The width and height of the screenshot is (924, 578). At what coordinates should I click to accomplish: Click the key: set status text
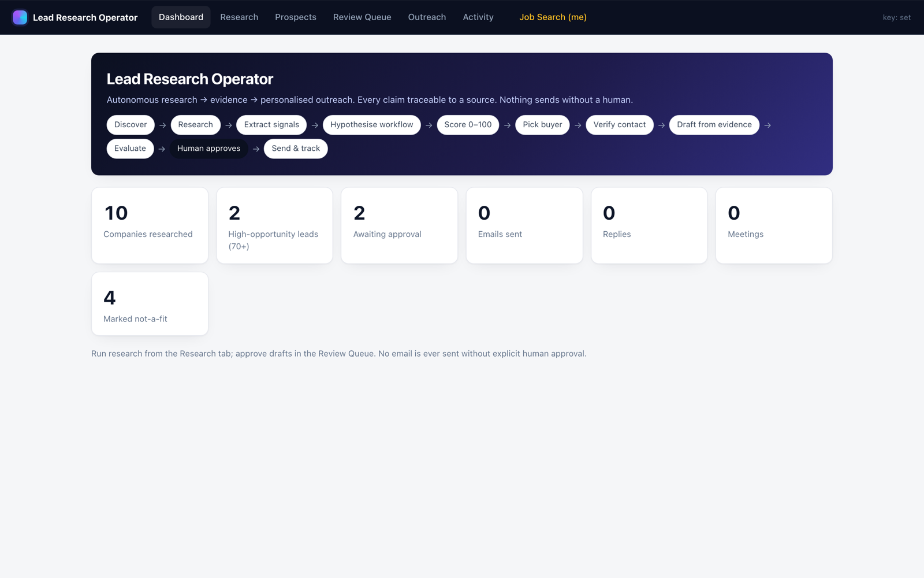coord(896,17)
